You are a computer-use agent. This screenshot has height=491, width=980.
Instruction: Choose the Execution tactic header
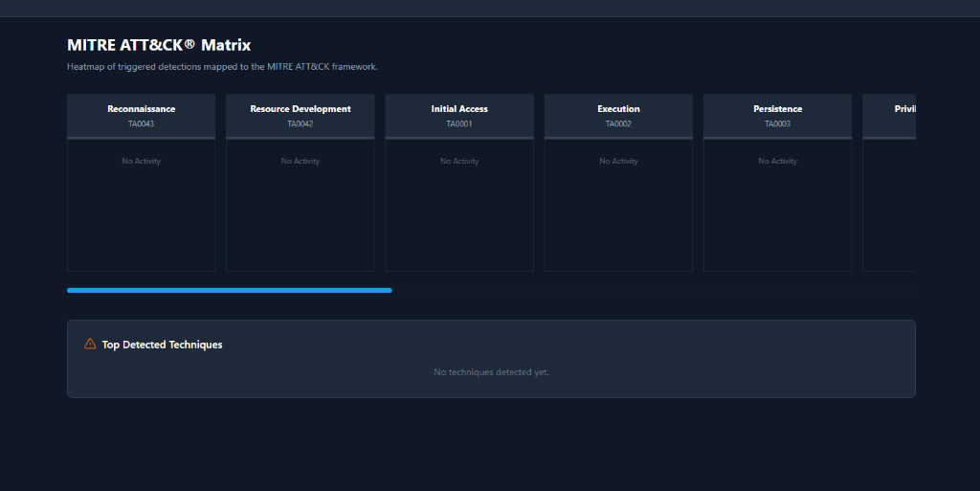pos(618,109)
